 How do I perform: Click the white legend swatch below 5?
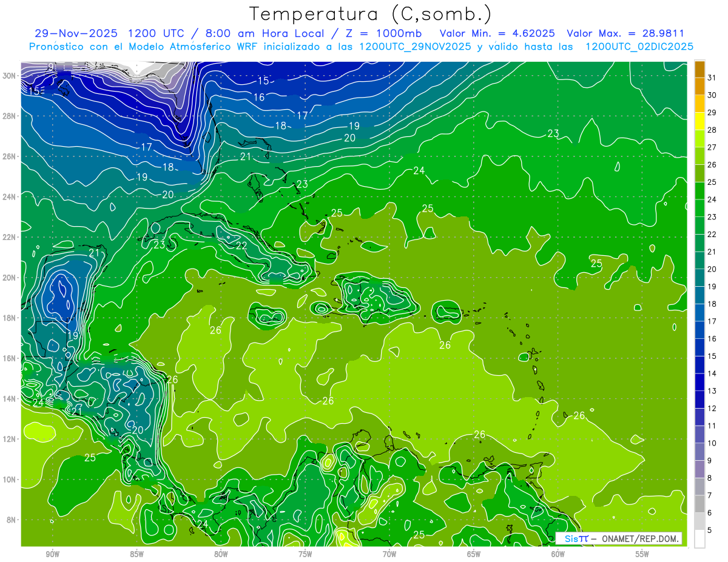699,538
